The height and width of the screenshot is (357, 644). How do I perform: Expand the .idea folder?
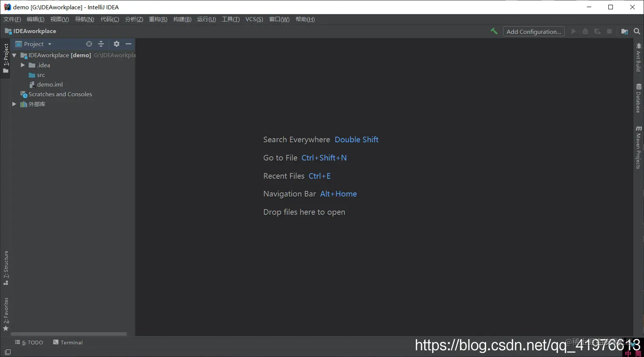tap(23, 65)
